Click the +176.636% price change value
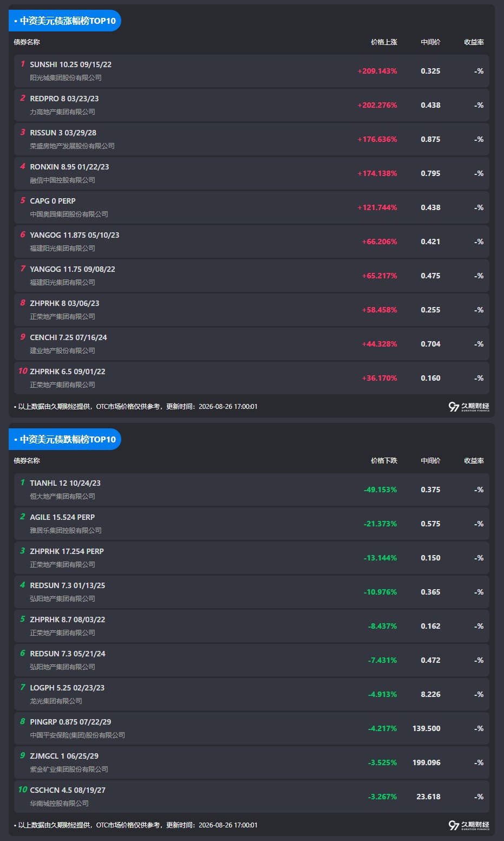 click(x=377, y=139)
